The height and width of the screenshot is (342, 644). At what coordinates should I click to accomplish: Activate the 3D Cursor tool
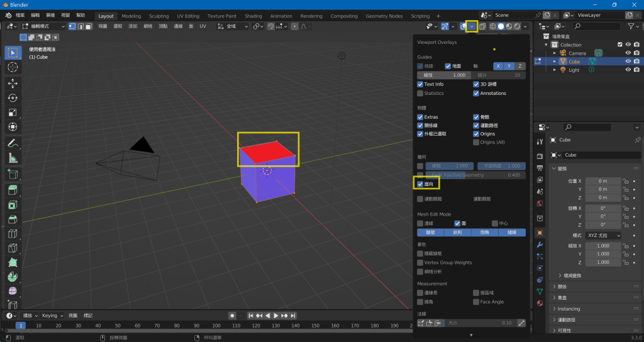[x=13, y=67]
